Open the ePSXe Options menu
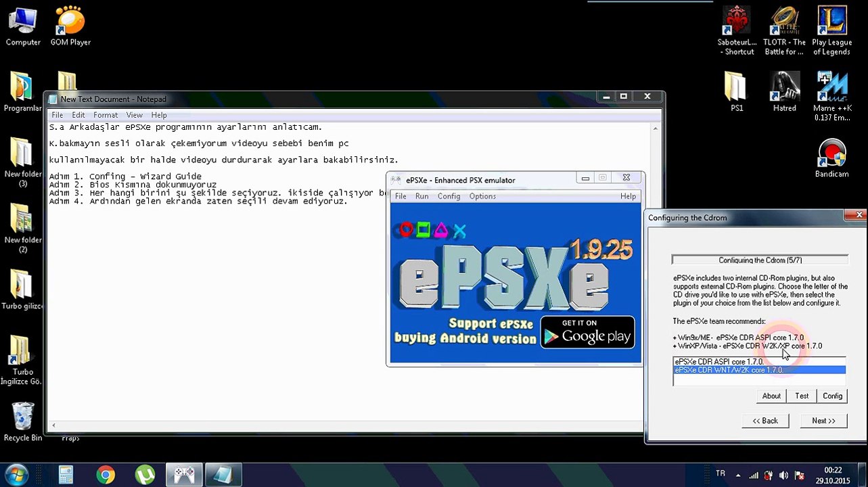Screen dimensions: 868x487 482,196
